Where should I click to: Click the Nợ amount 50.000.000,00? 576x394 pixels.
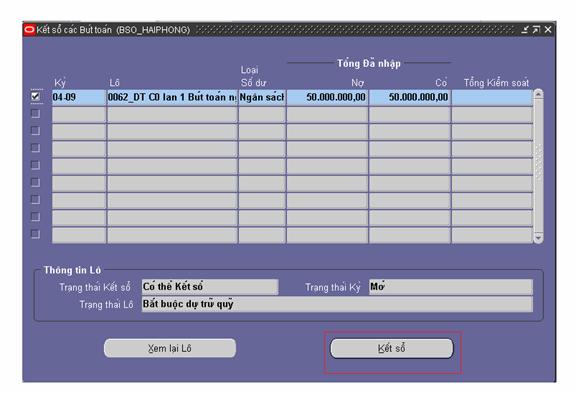(x=327, y=97)
